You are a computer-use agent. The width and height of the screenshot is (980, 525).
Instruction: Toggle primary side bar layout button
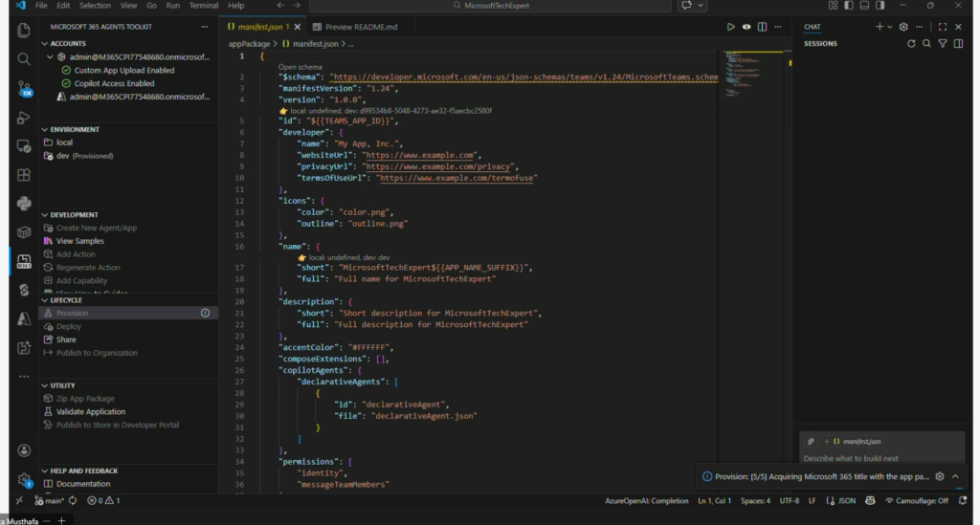(848, 6)
